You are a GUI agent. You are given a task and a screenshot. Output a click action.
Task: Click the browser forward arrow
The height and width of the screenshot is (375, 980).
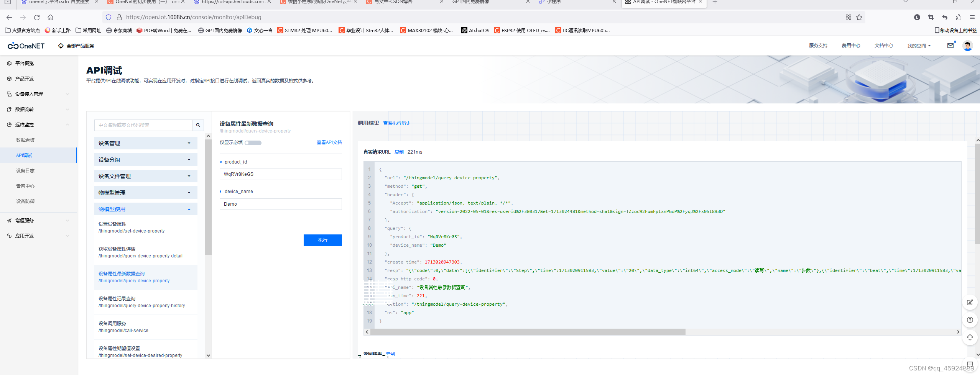[x=23, y=17]
